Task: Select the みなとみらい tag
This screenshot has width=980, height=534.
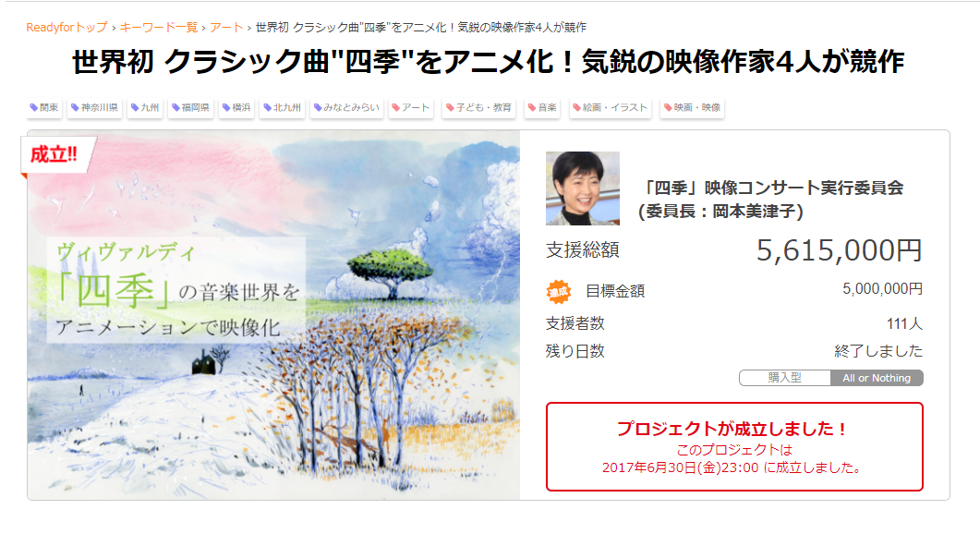Action: point(346,107)
